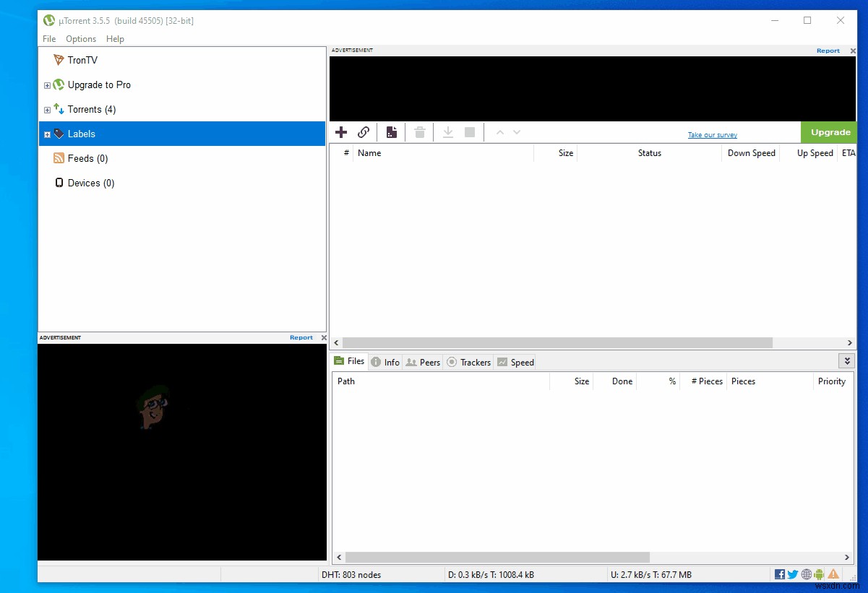
Task: Open the Take our survey link
Action: [x=713, y=135]
